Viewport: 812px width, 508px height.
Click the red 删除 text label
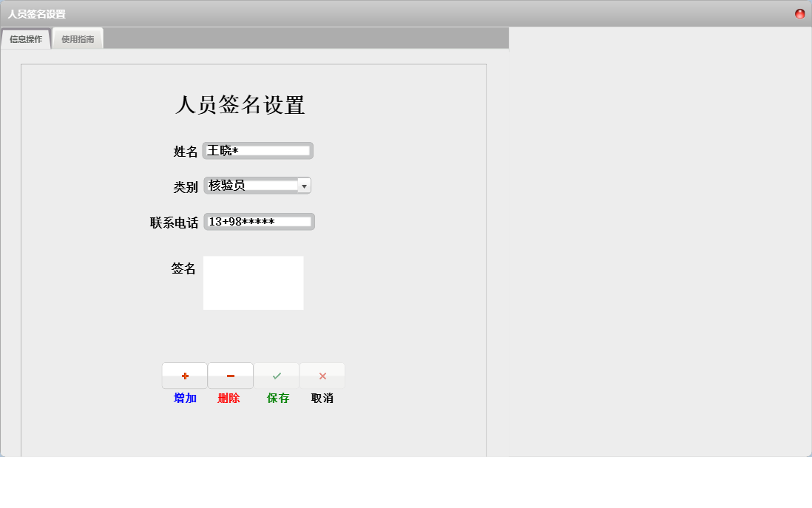pyautogui.click(x=230, y=398)
